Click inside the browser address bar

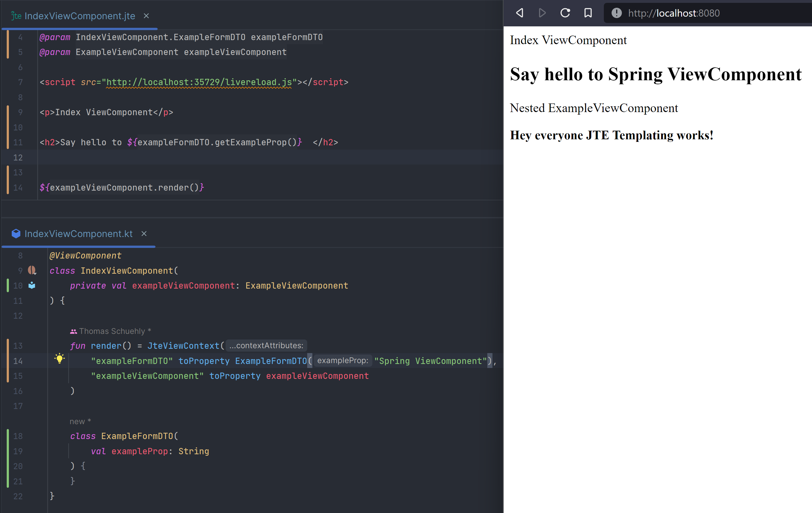click(x=708, y=13)
